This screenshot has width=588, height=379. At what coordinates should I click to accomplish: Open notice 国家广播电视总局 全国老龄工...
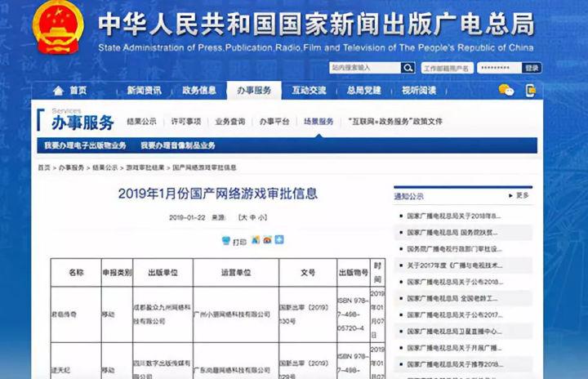452,299
